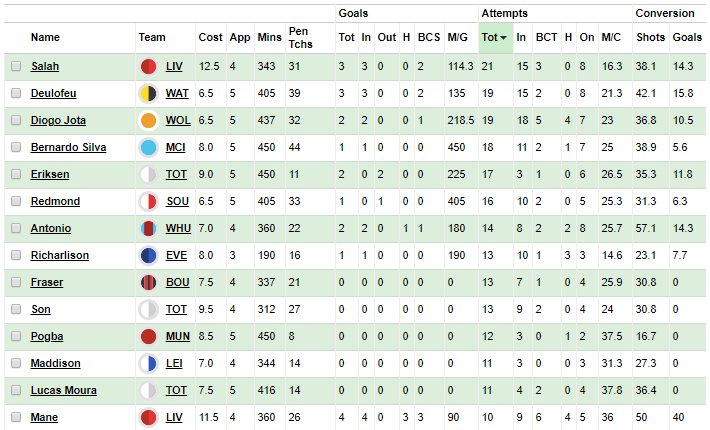Sort the table by Mins header
This screenshot has width=710, height=430.
point(269,38)
